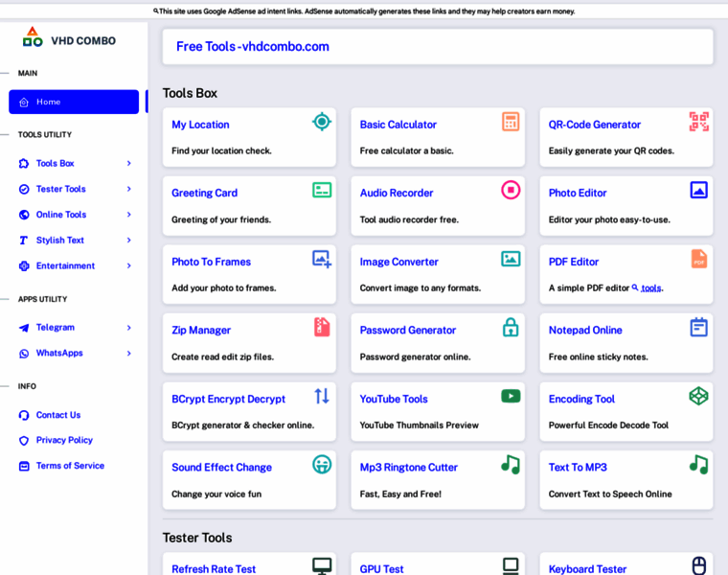This screenshot has width=728, height=575.
Task: Click the Keyboard Tester mouse icon
Action: click(x=698, y=565)
